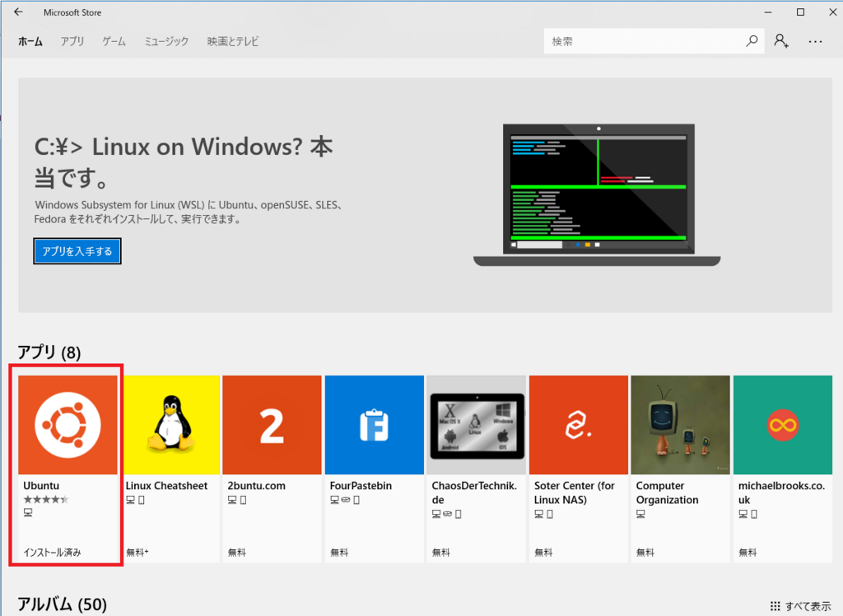Click the Soter Center (for Linux NAS) title
Image resolution: width=843 pixels, height=616 pixels.
(574, 492)
